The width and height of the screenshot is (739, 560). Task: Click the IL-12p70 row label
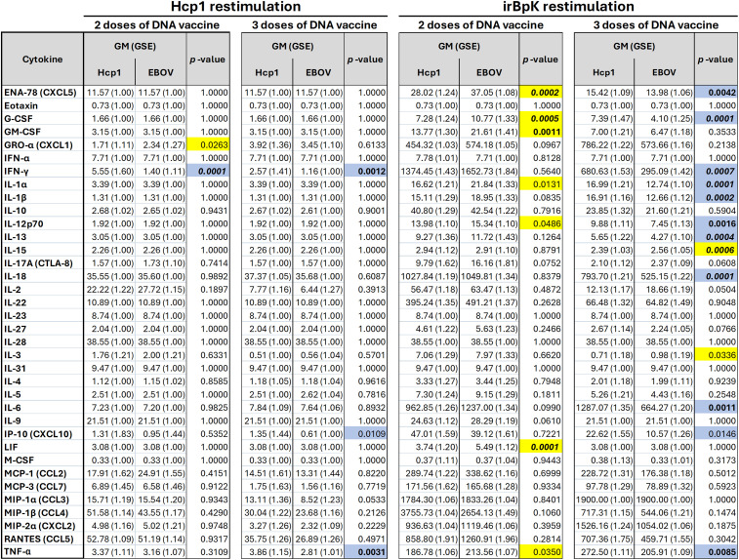pos(23,223)
